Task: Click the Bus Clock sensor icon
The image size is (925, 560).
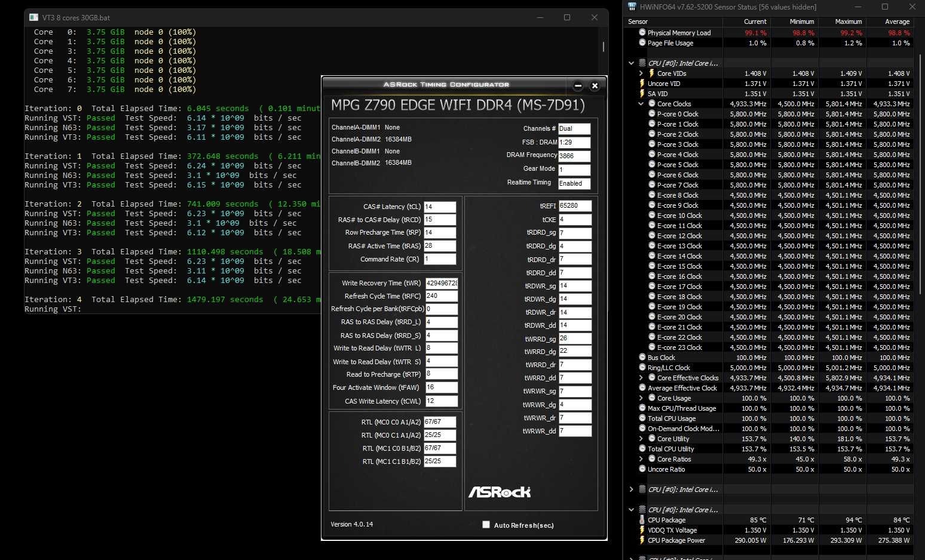Action: [642, 357]
